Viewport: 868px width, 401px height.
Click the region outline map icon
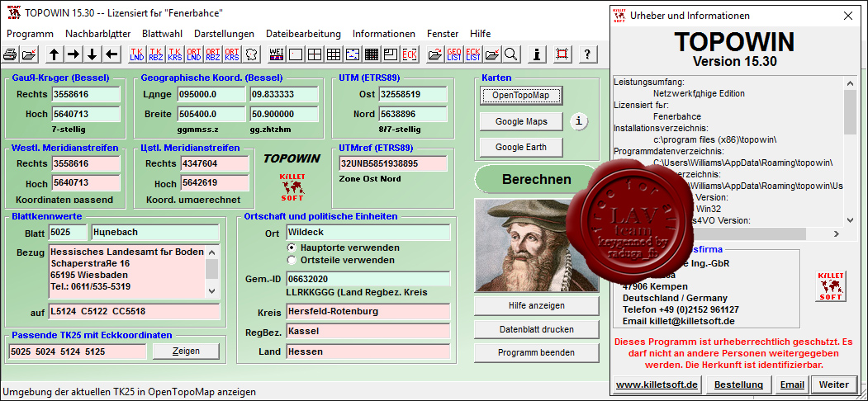[252, 54]
